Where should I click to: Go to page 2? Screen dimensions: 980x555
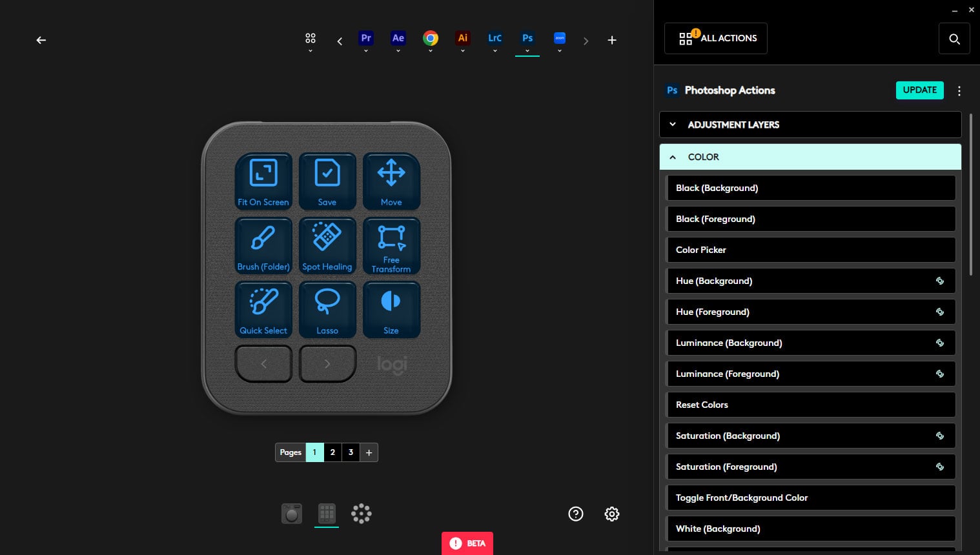(332, 452)
